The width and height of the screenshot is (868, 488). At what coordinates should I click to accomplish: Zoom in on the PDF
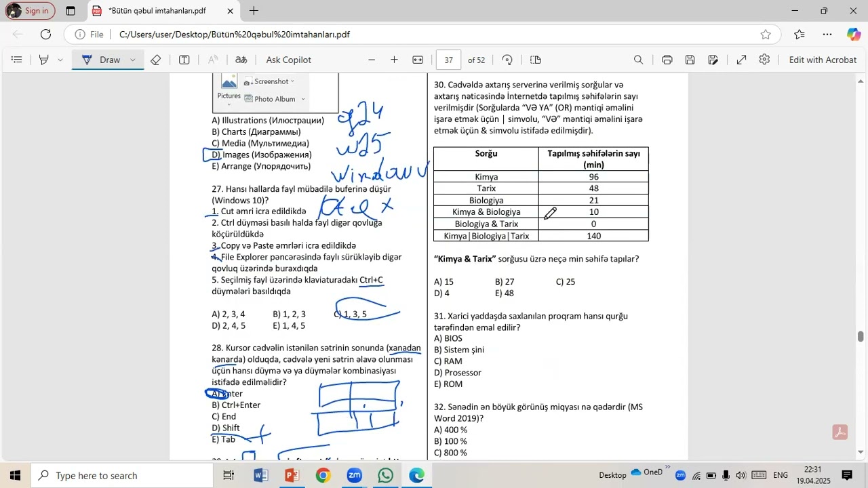point(394,60)
